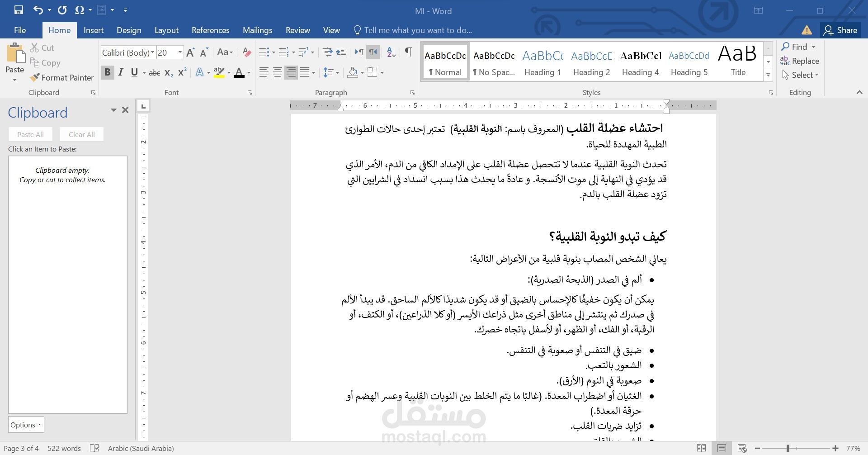Click the proofing icon in status bar
868x455 pixels.
pos(94,448)
